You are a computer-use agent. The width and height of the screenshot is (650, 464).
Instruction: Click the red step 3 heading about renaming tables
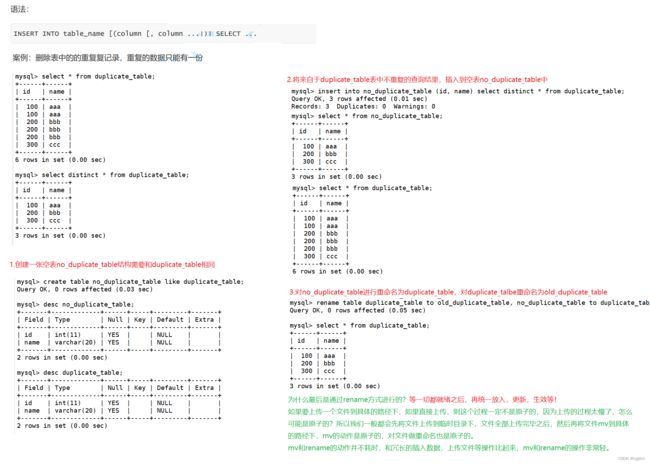(x=448, y=292)
